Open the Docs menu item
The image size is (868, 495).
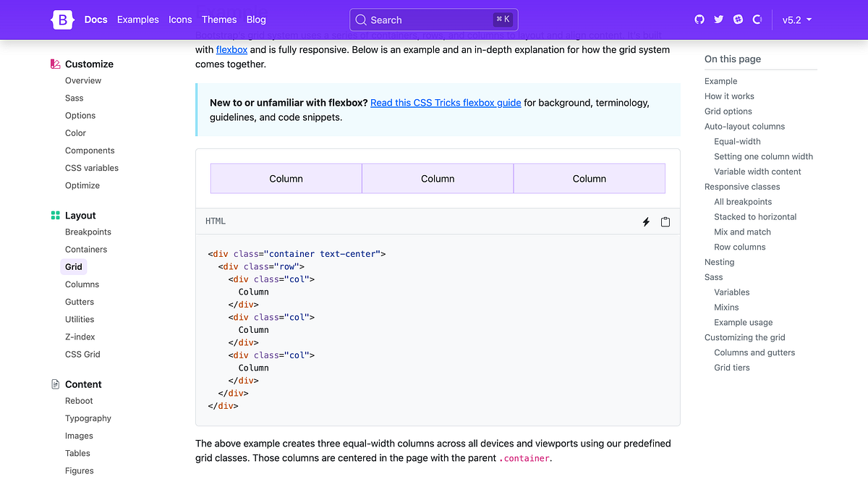tap(95, 20)
